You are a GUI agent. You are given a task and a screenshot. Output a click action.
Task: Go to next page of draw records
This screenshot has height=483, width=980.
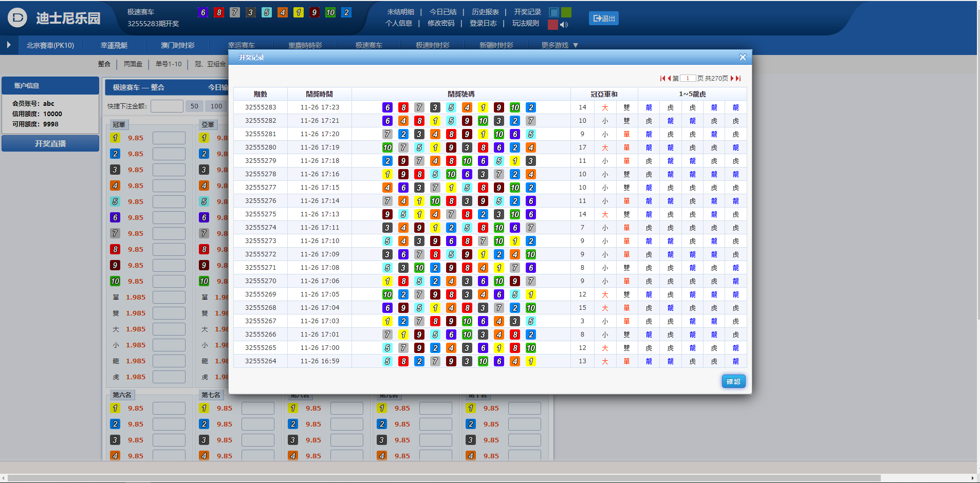732,79
